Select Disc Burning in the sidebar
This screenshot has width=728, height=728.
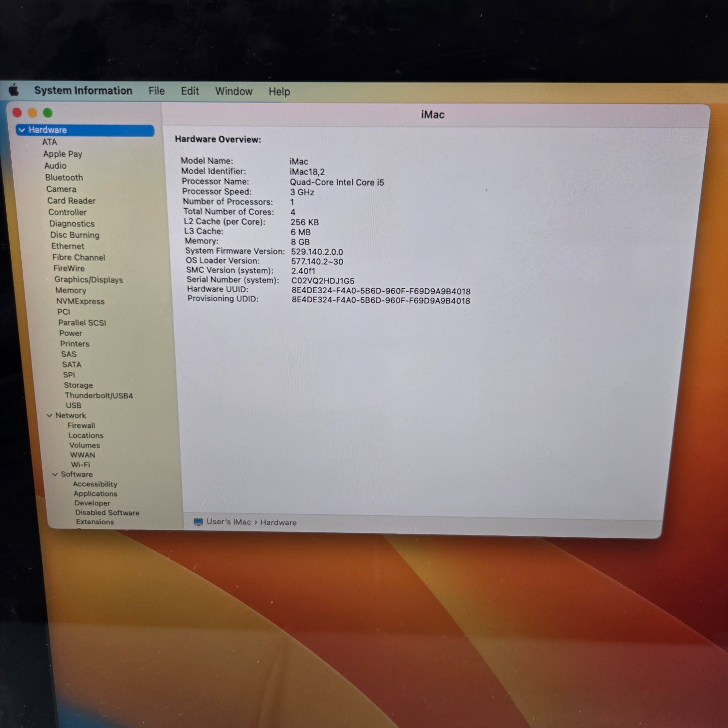[75, 235]
